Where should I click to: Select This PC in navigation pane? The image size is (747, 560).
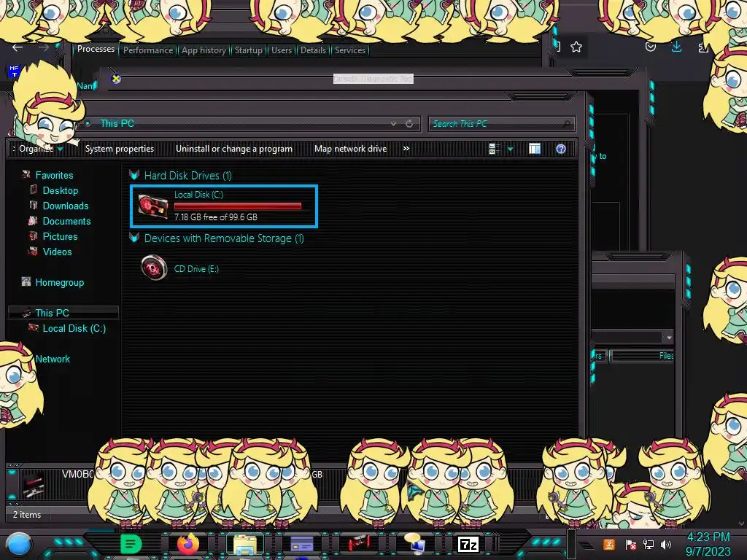click(x=53, y=313)
